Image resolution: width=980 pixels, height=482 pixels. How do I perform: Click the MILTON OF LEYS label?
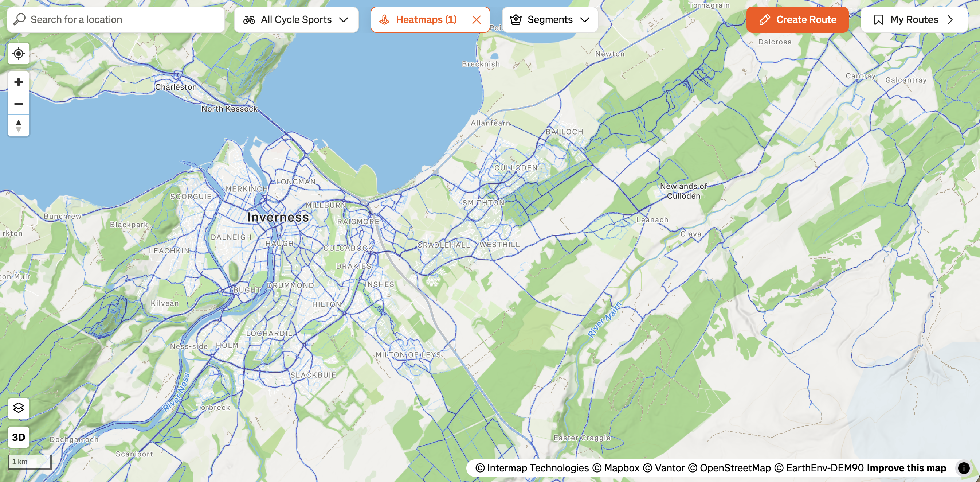(x=408, y=355)
